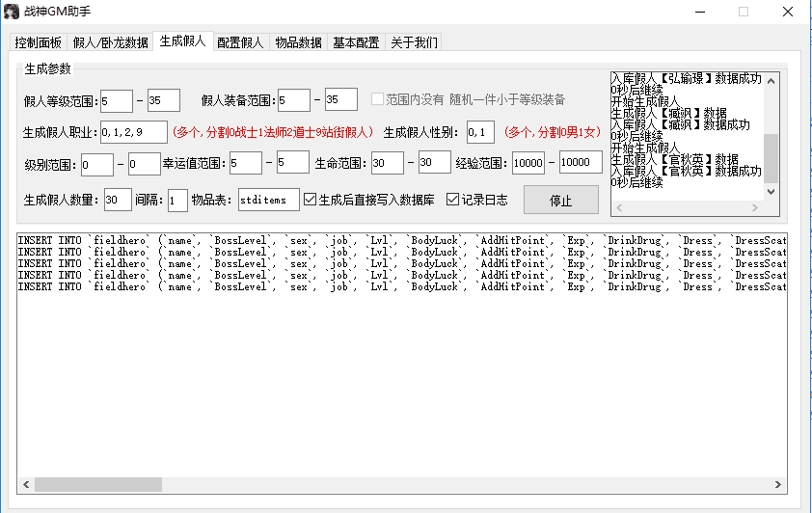Click the 生成假人数量 field

coord(118,200)
